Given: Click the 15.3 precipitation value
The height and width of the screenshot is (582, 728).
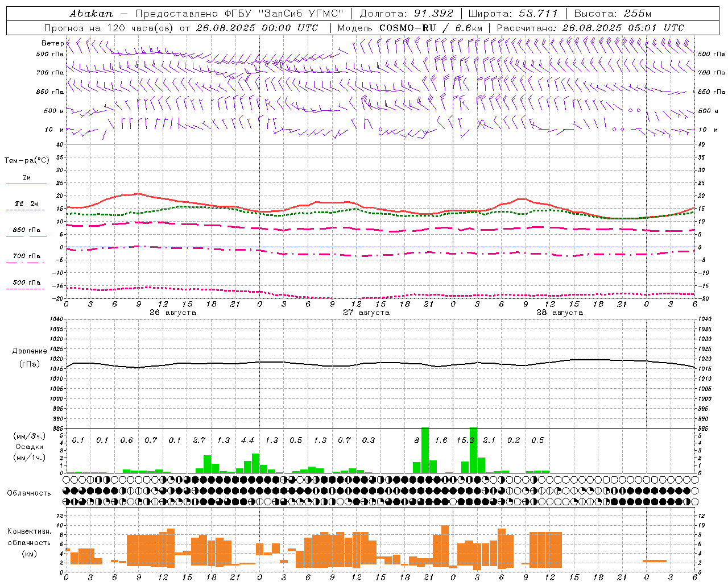Looking at the screenshot, I should pos(465,440).
